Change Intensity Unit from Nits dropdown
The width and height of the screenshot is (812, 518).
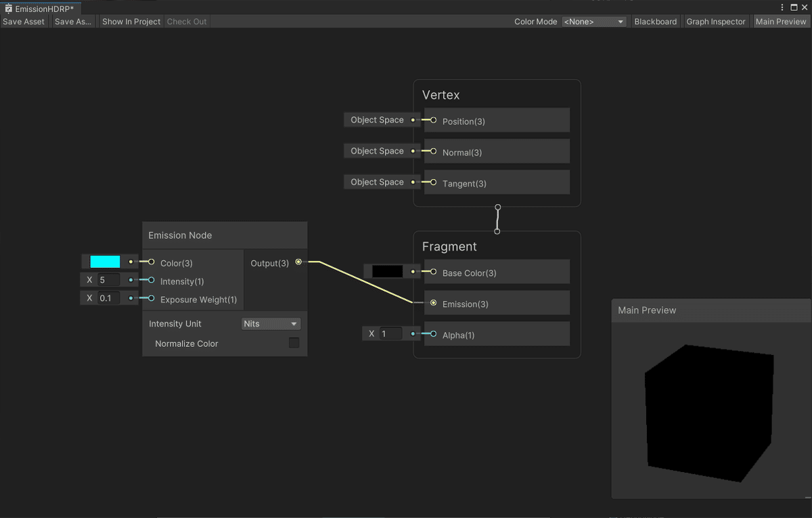[271, 323]
